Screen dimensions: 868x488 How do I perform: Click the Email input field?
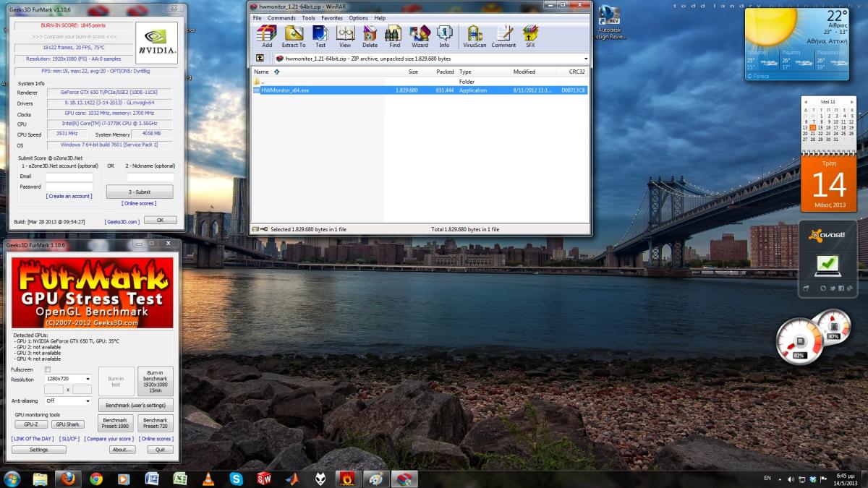(x=69, y=176)
